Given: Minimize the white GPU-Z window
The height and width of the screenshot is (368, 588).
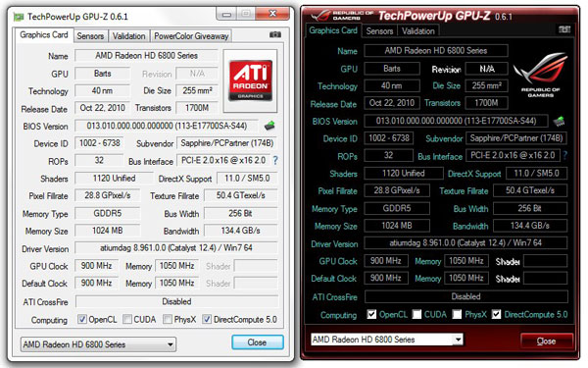Looking at the screenshot, I should 226,15.
